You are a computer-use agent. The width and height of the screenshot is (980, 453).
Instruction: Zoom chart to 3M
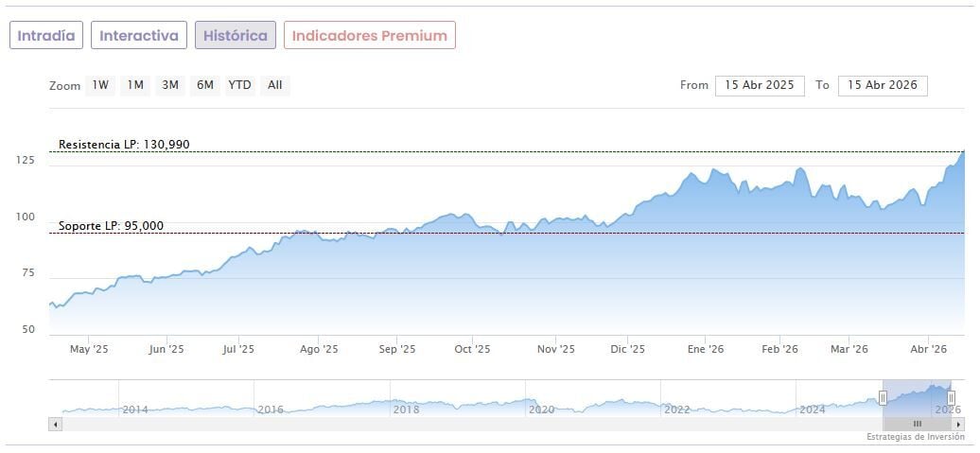tap(170, 85)
